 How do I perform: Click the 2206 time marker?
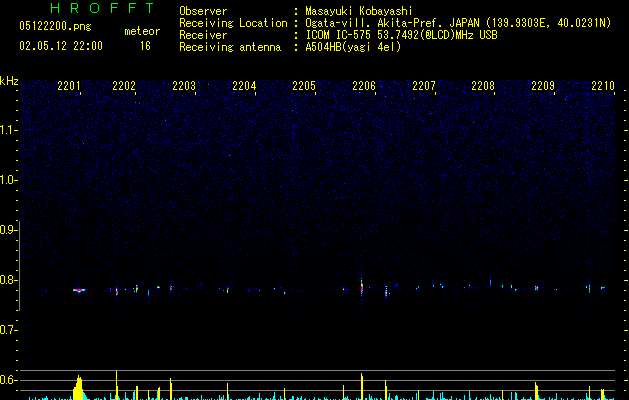364,86
